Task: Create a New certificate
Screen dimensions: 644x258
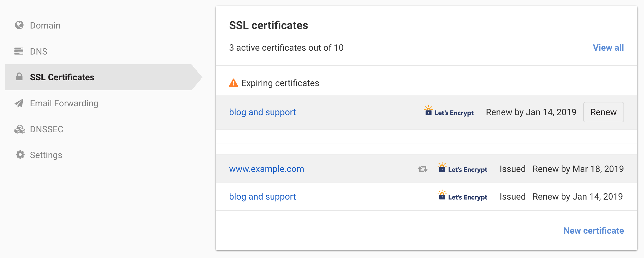Action: (x=594, y=230)
